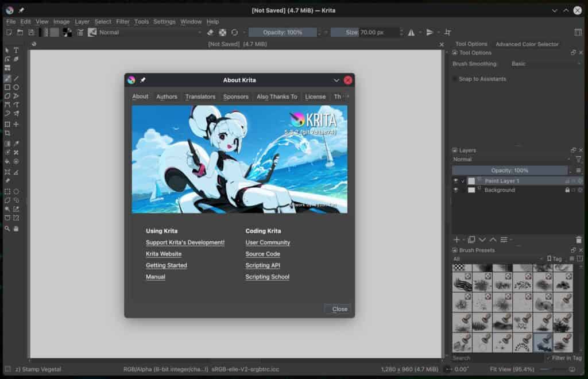Open the Settings menu
Screen dimensions: 588x379
point(164,22)
